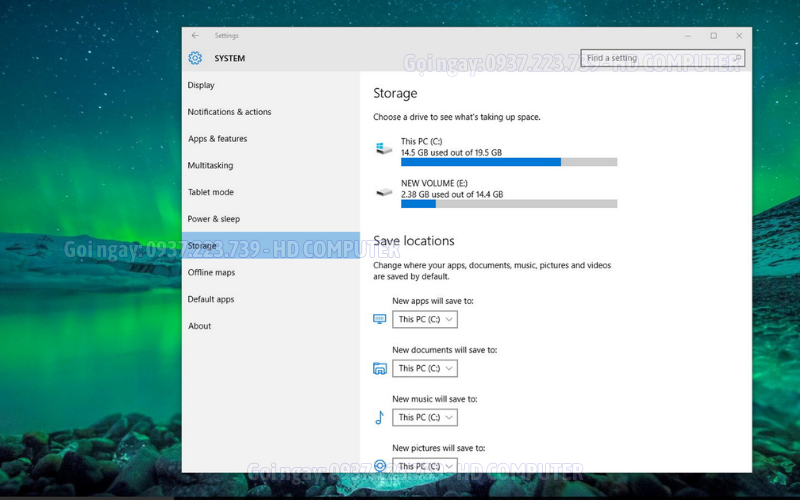Open the New music save location dropdown
This screenshot has width=800, height=500.
pyautogui.click(x=425, y=417)
